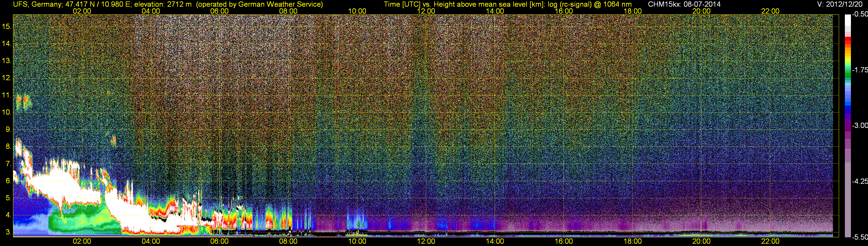Pick the 4. km height axis label
Screen dimensions: 868x246
8,215
